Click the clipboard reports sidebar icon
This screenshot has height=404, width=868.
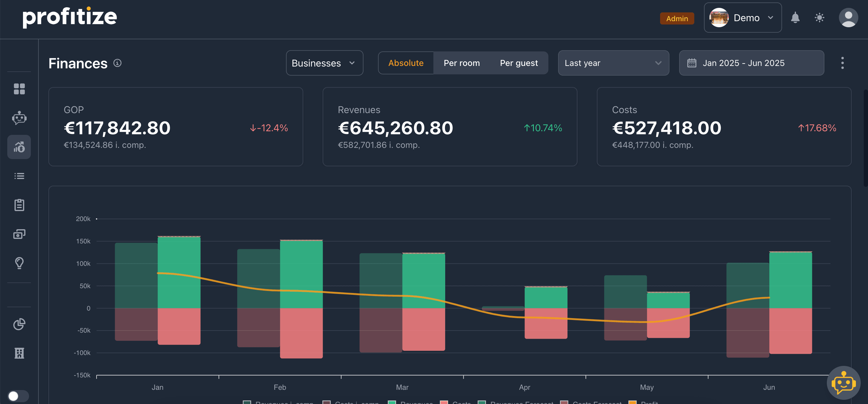(19, 205)
